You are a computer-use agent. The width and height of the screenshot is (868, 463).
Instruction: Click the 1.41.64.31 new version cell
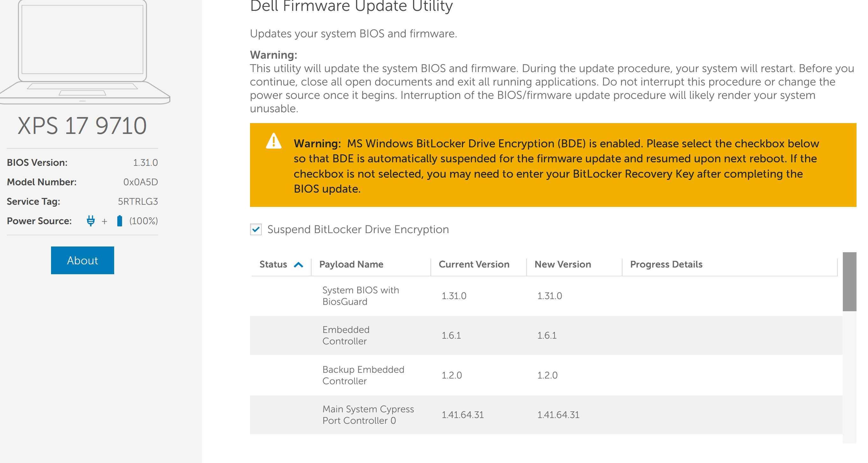(x=558, y=415)
